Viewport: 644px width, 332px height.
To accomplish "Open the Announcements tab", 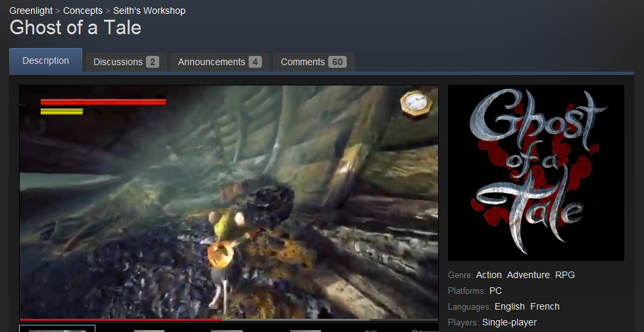I will (x=220, y=62).
